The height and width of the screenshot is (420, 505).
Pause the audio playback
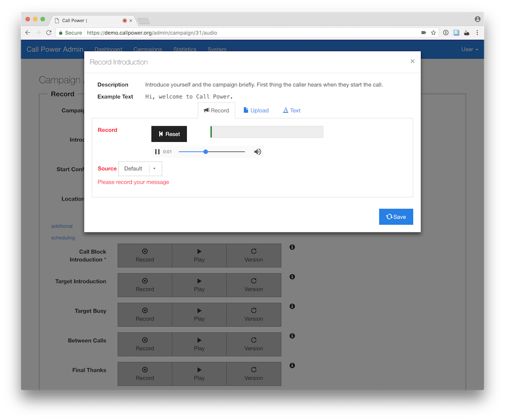tap(157, 152)
